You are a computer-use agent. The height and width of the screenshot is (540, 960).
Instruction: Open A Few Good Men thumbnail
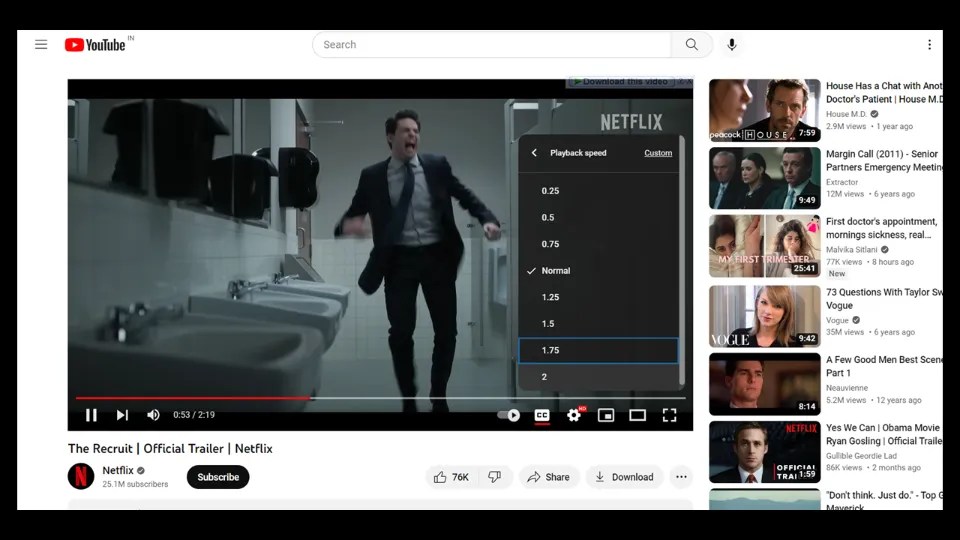point(765,384)
